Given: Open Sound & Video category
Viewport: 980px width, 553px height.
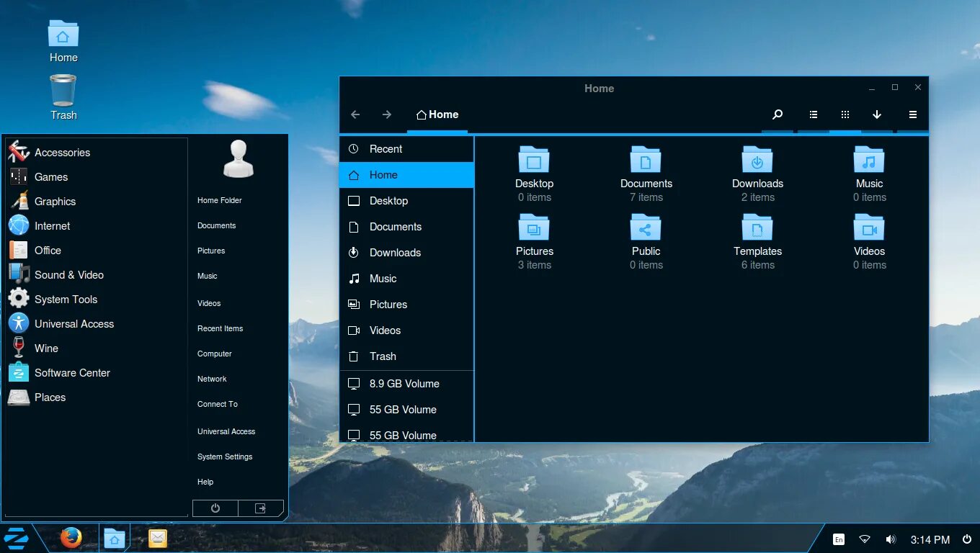Looking at the screenshot, I should (x=97, y=275).
